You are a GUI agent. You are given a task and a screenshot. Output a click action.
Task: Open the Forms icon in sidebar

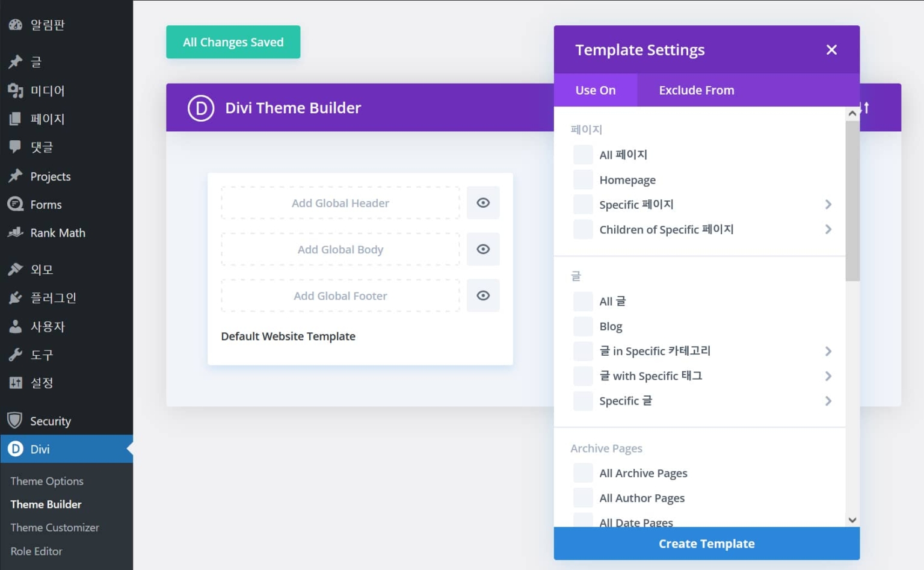pyautogui.click(x=16, y=204)
